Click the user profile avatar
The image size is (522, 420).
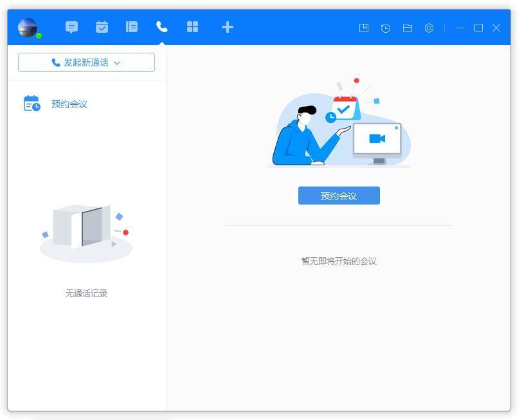pyautogui.click(x=27, y=27)
